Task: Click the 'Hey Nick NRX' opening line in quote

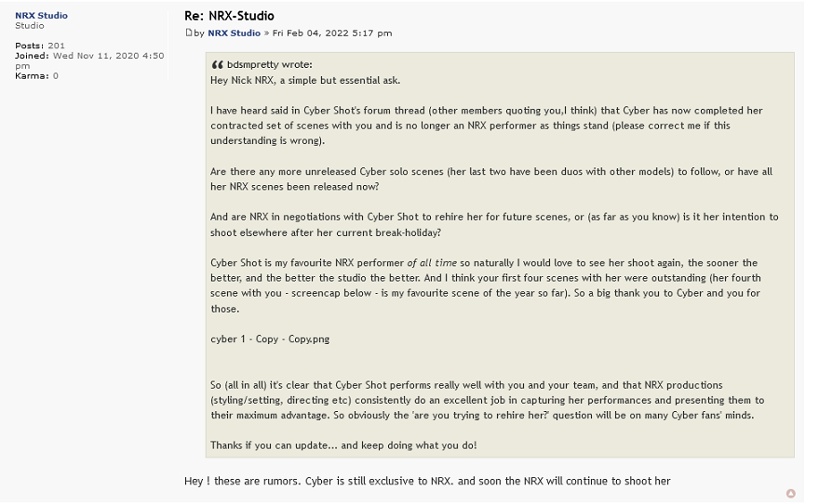Action: click(x=305, y=80)
